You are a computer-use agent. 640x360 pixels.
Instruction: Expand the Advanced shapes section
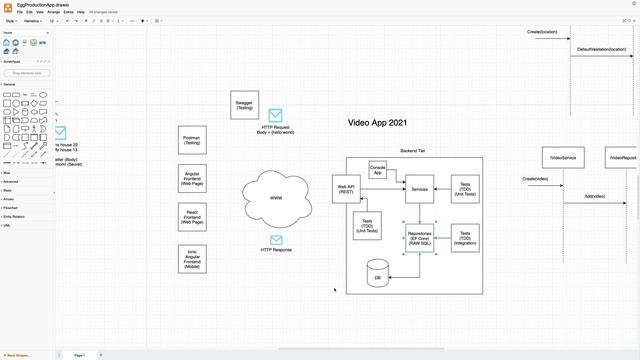click(x=10, y=182)
